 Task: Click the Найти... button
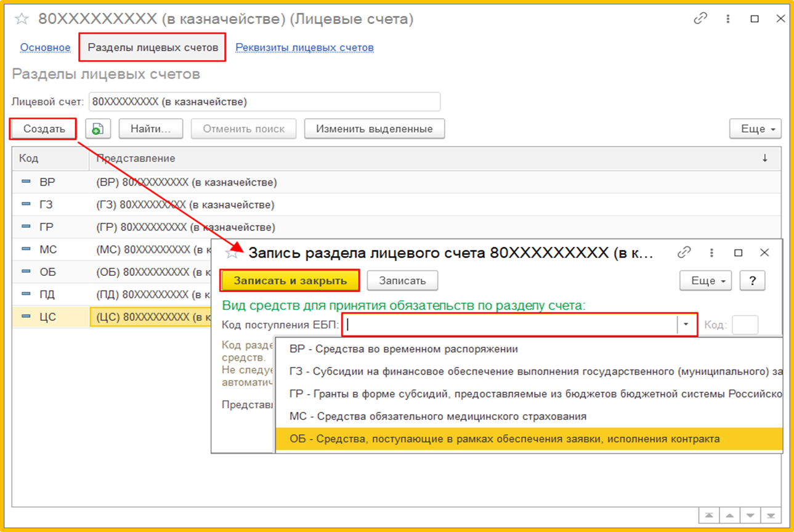(151, 129)
